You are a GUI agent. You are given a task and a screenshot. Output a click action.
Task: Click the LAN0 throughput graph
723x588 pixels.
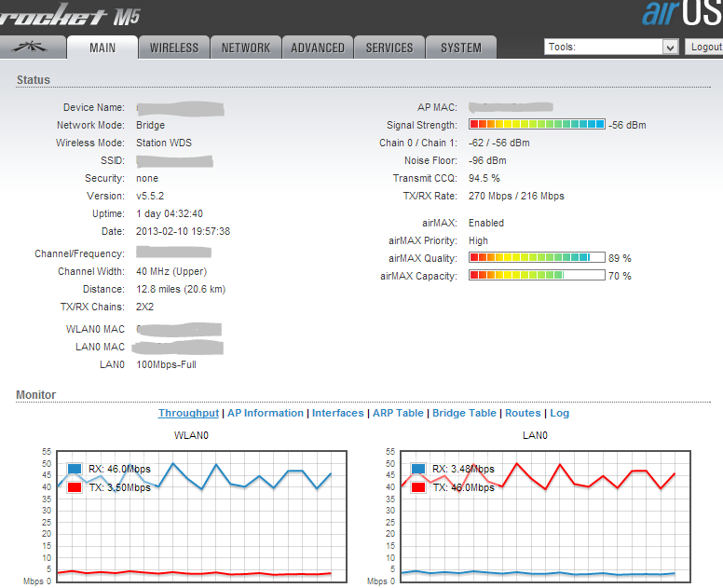(545, 516)
